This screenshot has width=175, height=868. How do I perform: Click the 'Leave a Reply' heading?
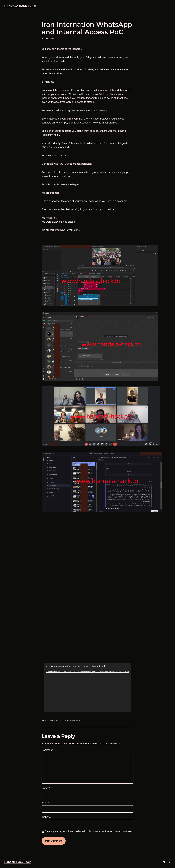tap(58, 736)
